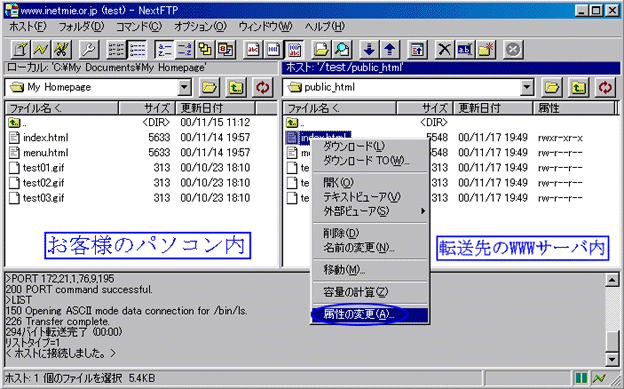The height and width of the screenshot is (389, 624).
Task: Choose ダウンロード TO(W).. from context menu
Action: tap(370, 160)
